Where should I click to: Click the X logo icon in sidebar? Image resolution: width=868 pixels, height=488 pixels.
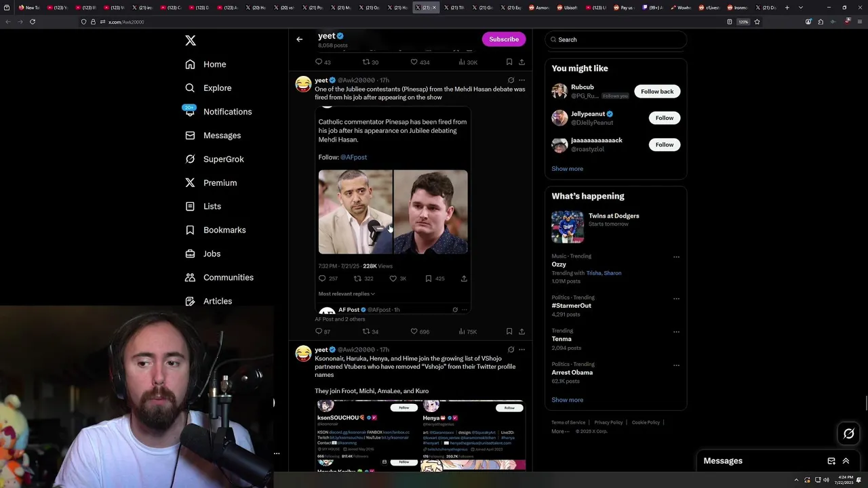tap(191, 41)
